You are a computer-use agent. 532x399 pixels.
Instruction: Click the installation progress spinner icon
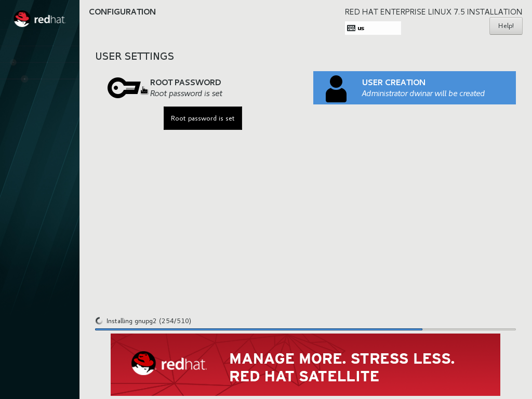click(x=99, y=321)
